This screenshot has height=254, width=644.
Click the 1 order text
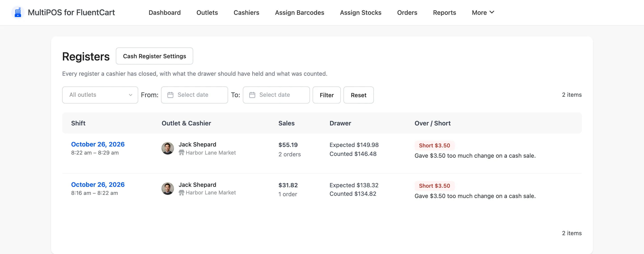pos(288,194)
